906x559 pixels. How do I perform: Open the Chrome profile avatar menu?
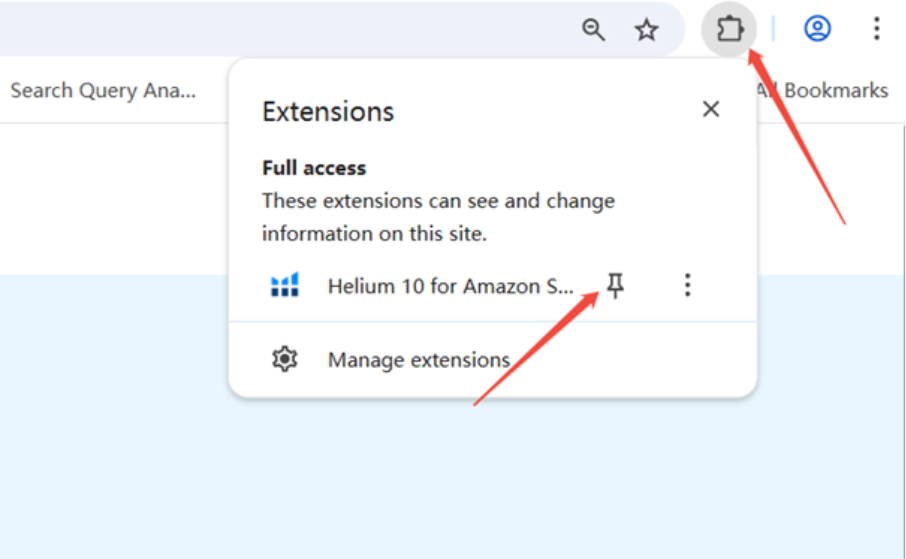(818, 29)
